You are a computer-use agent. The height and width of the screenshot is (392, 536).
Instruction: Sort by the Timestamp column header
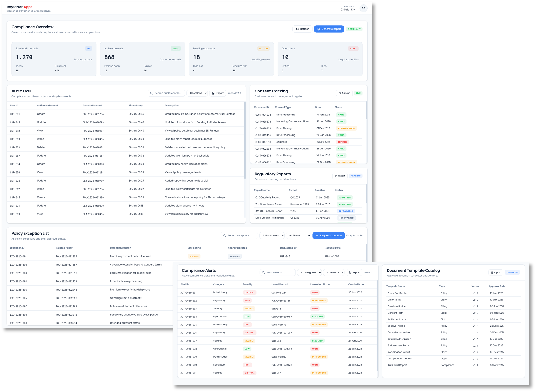[135, 106]
